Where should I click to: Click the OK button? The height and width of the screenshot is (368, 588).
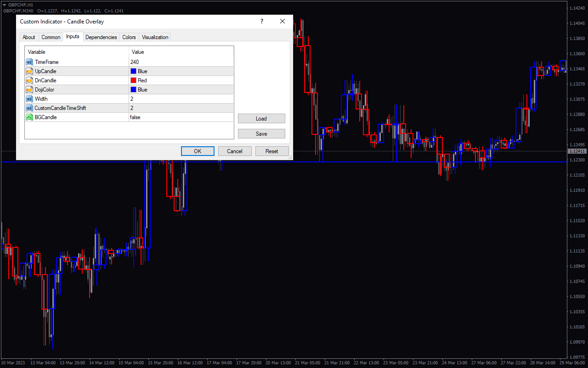198,151
